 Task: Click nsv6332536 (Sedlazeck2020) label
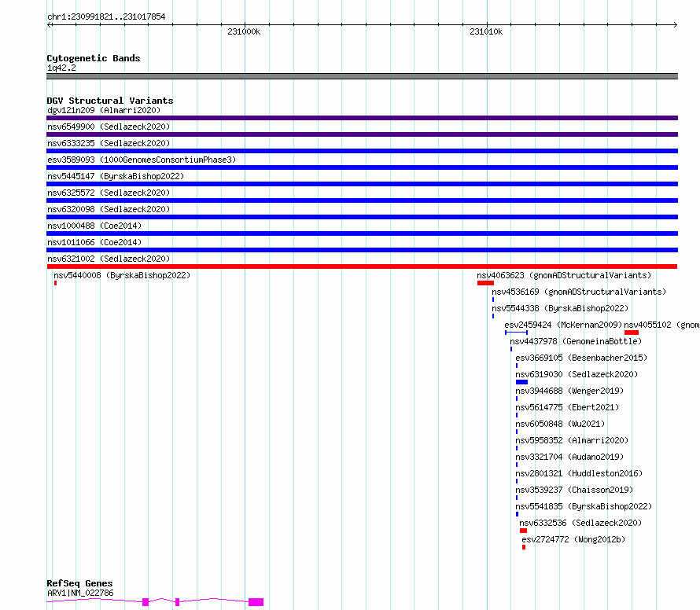(x=580, y=523)
